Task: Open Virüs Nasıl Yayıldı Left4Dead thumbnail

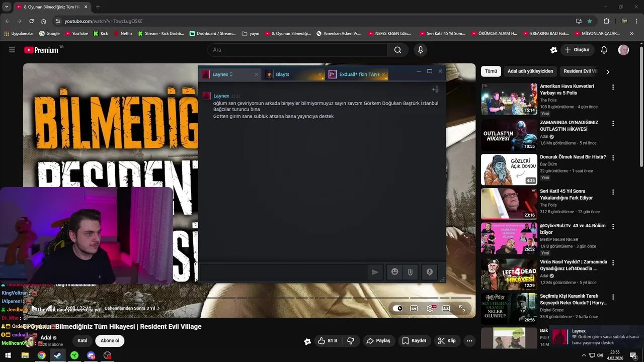Action: click(x=509, y=275)
